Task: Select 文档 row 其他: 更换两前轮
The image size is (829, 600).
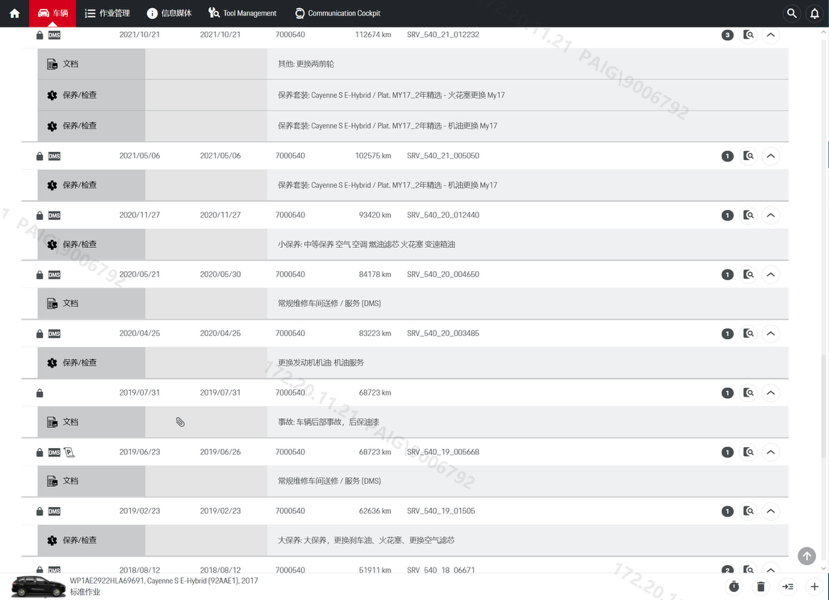Action: (x=413, y=64)
